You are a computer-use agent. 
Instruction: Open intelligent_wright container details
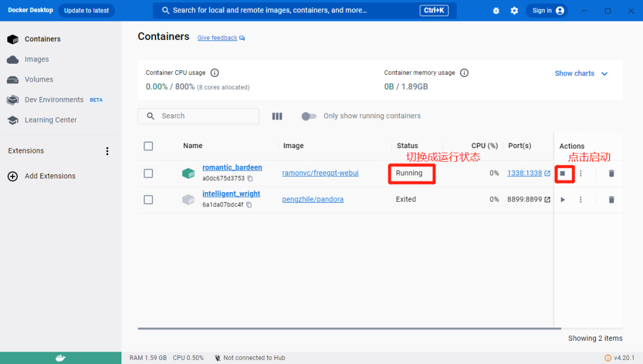coord(231,194)
